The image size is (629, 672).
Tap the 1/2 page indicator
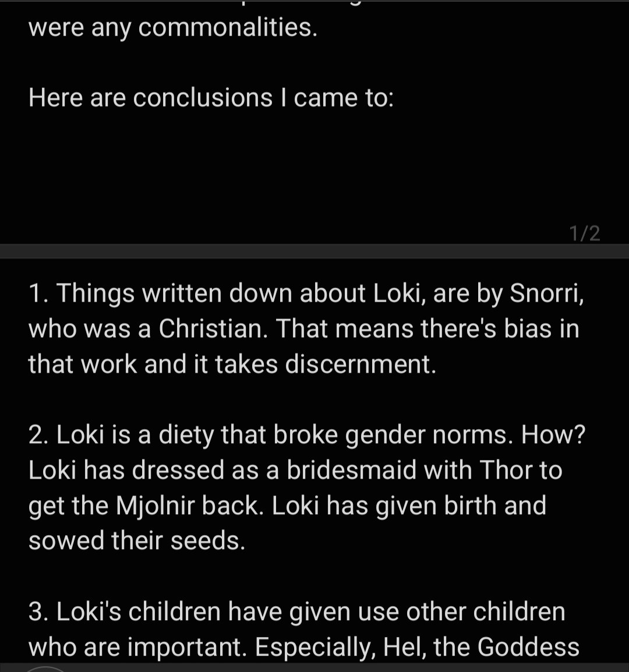coord(584,234)
